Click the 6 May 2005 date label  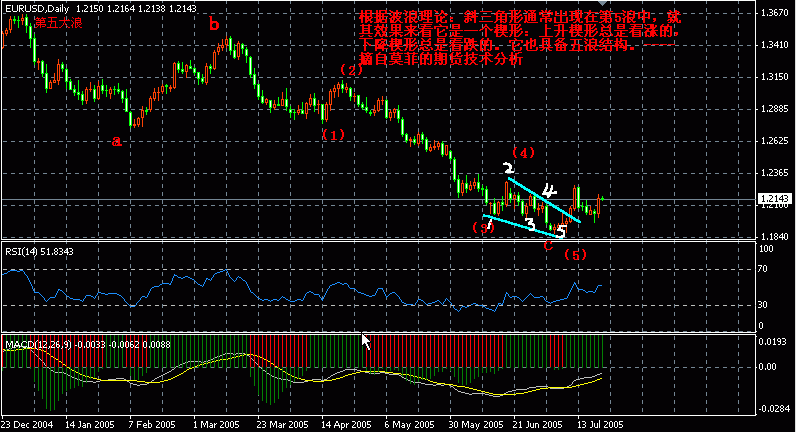(409, 424)
